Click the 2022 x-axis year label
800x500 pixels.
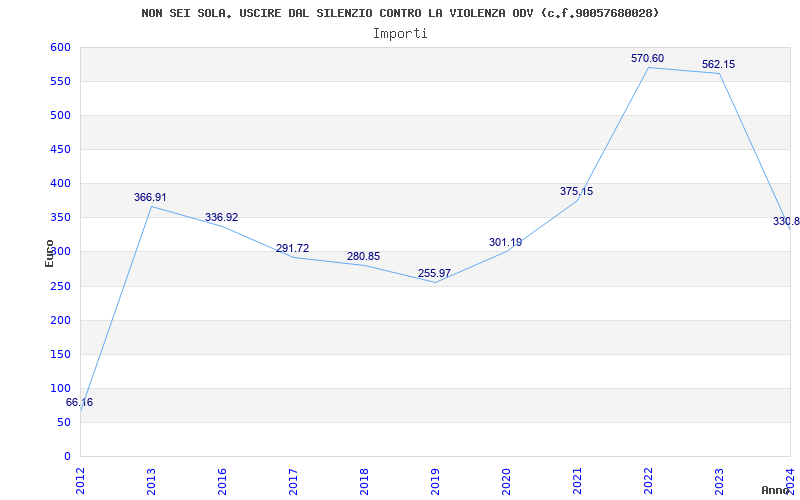pos(647,480)
